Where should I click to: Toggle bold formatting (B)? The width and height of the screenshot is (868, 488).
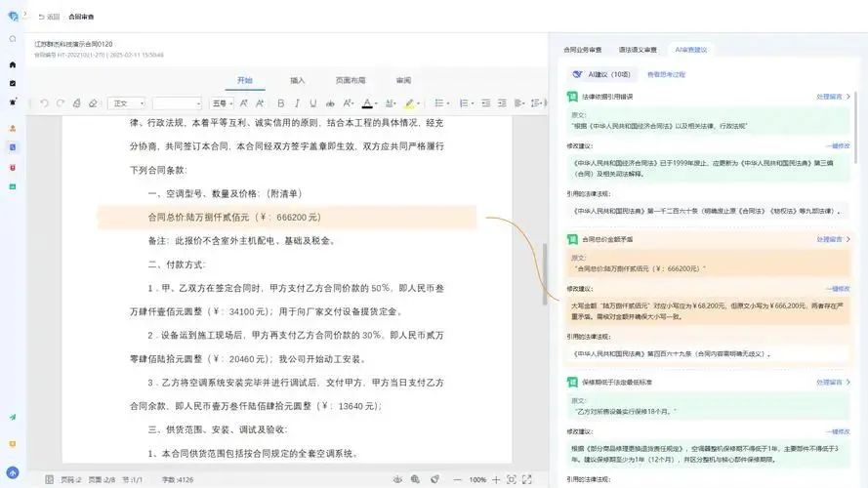pyautogui.click(x=281, y=102)
